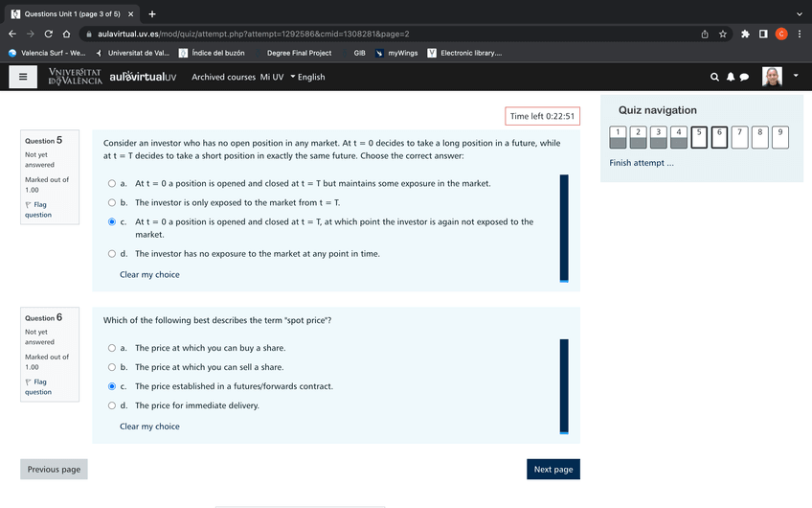
Task: Open the notifications bell
Action: click(730, 77)
